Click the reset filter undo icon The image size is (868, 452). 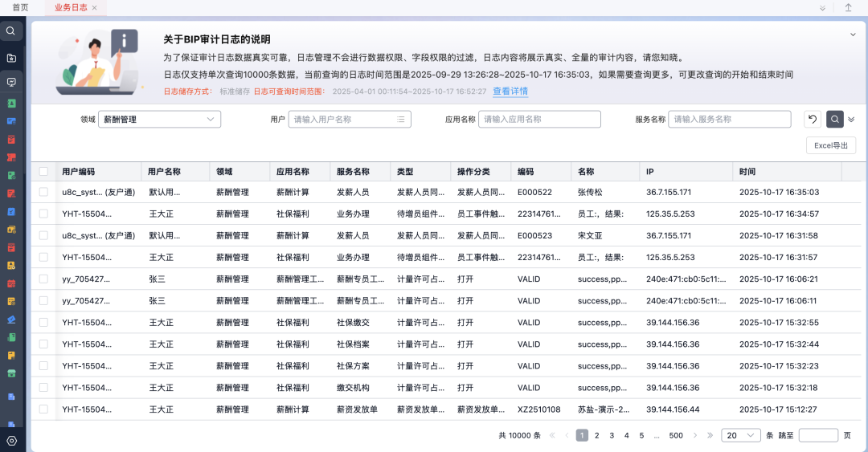[x=813, y=120]
